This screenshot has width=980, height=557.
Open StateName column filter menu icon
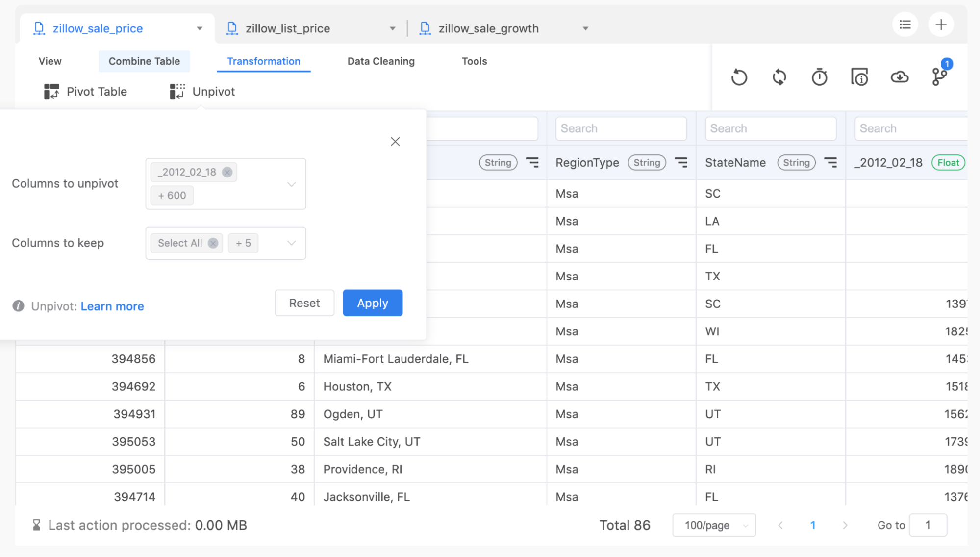tap(830, 162)
